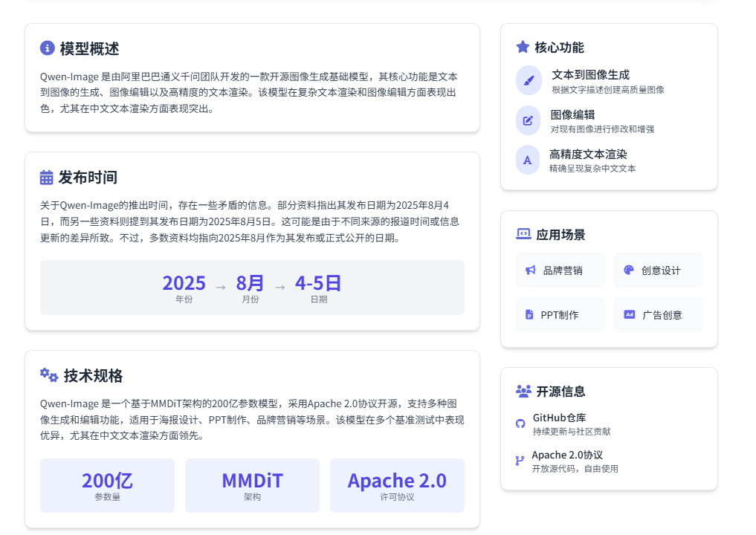
Task: Click the 持续更新与社区贡献 subtitle
Action: pyautogui.click(x=572, y=432)
